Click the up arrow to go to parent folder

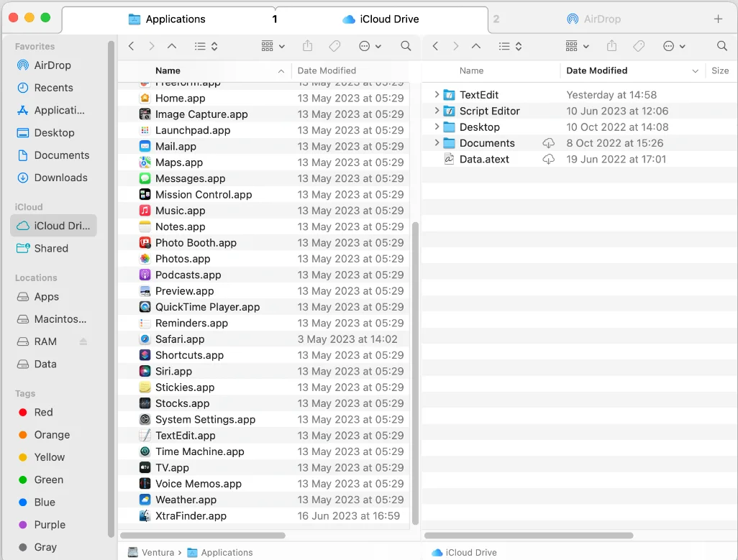click(x=171, y=46)
